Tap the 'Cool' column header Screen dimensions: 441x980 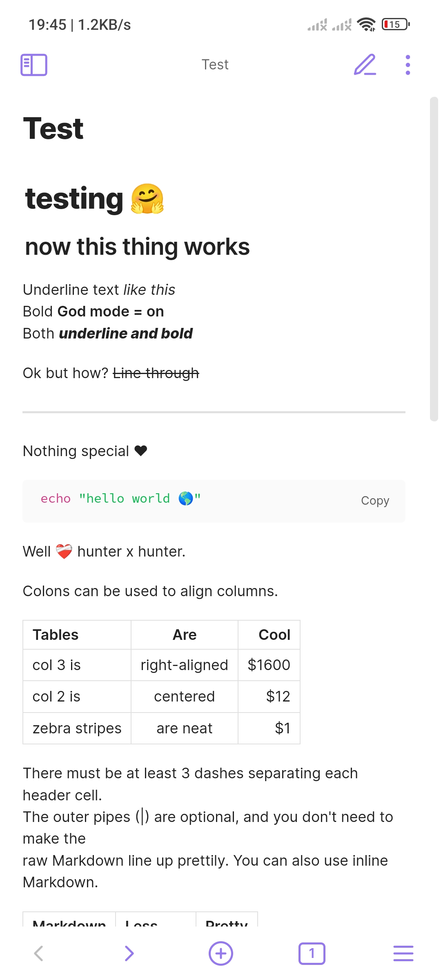pyautogui.click(x=274, y=635)
